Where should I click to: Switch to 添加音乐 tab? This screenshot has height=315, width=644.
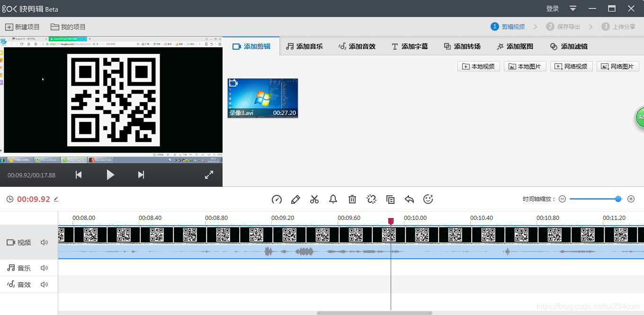click(x=304, y=46)
